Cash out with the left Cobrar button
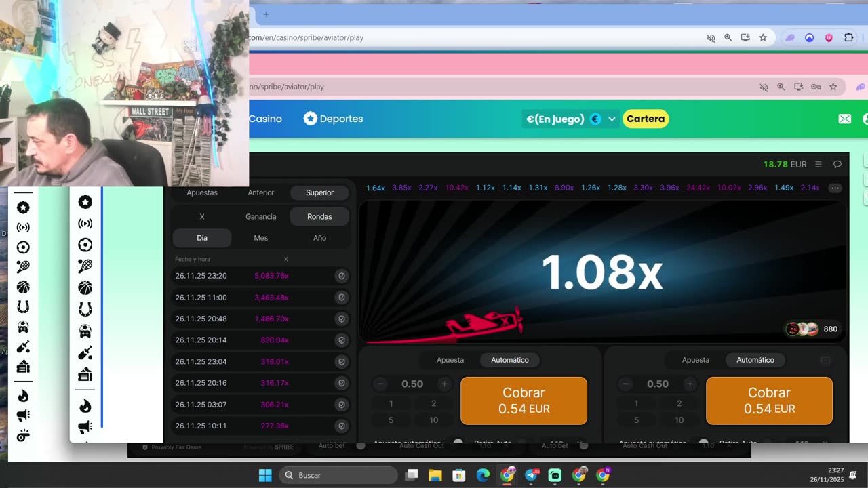The image size is (868, 488). point(524,401)
